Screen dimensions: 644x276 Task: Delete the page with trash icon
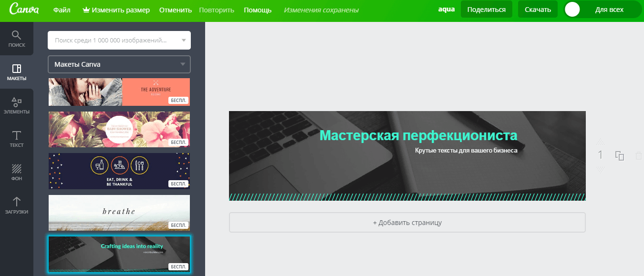coord(638,156)
